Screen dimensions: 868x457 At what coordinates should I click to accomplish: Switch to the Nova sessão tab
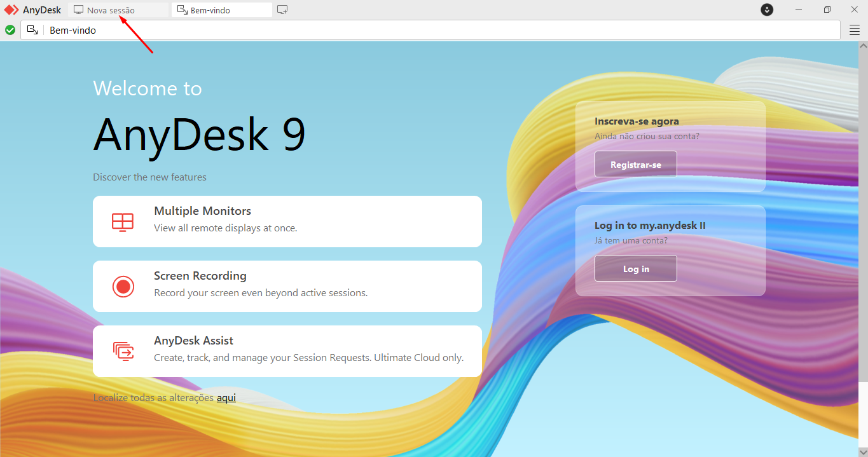tap(119, 10)
